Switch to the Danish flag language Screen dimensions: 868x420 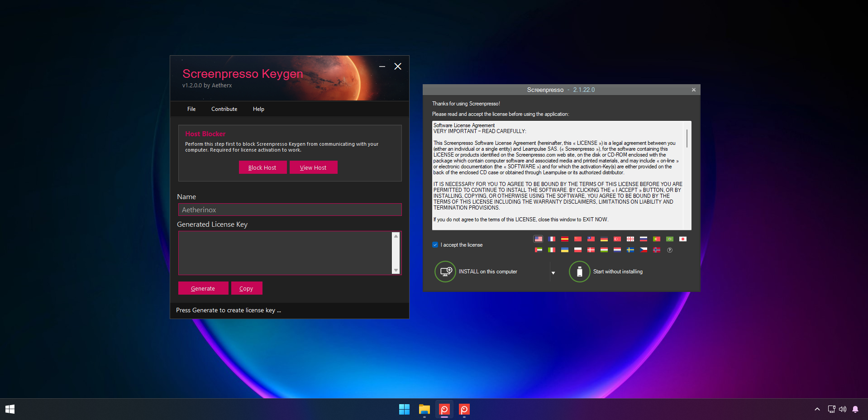pos(591,250)
